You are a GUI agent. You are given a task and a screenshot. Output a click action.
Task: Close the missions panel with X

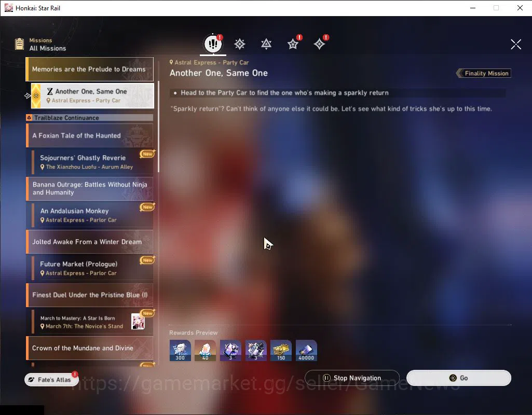516,44
